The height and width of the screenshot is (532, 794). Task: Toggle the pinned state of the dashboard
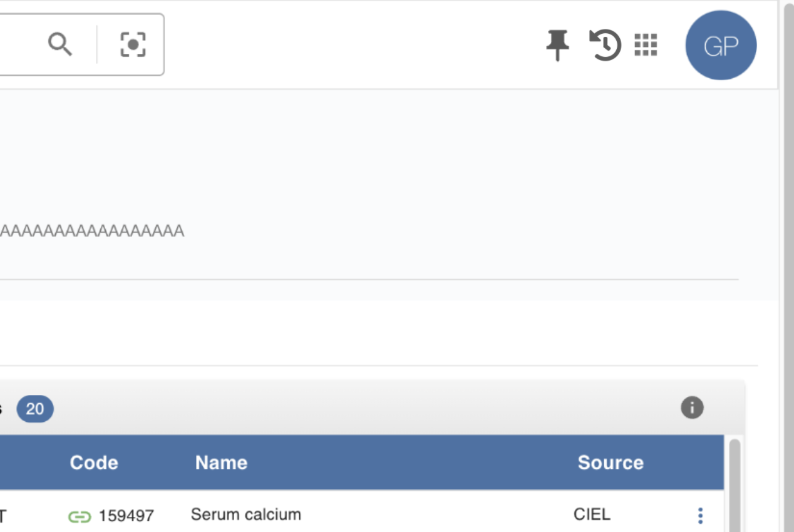557,45
